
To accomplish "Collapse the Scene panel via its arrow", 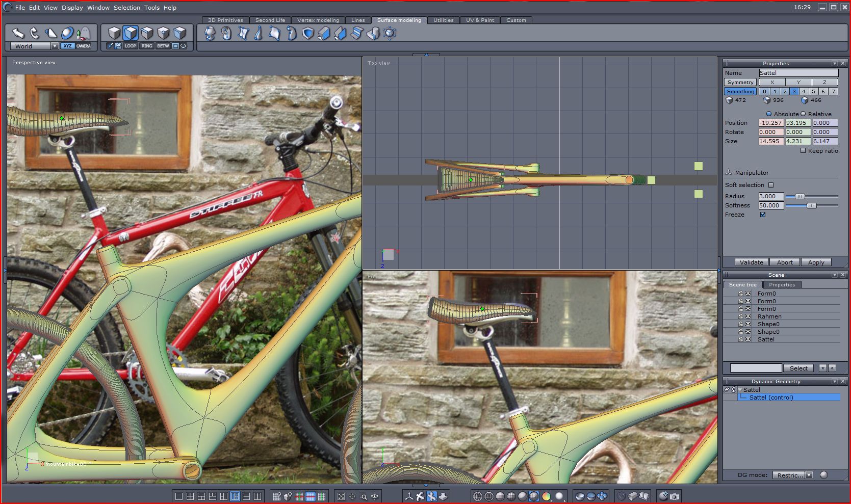I will pos(835,275).
